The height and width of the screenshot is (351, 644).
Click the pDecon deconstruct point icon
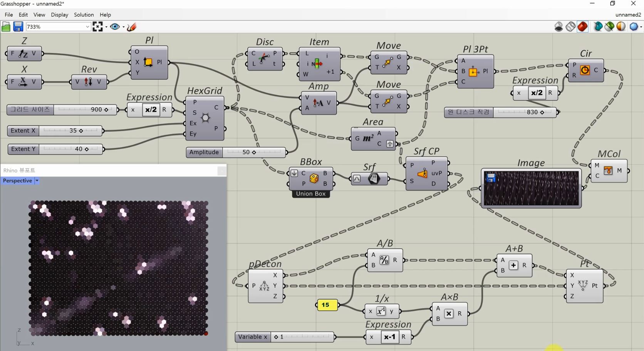264,286
